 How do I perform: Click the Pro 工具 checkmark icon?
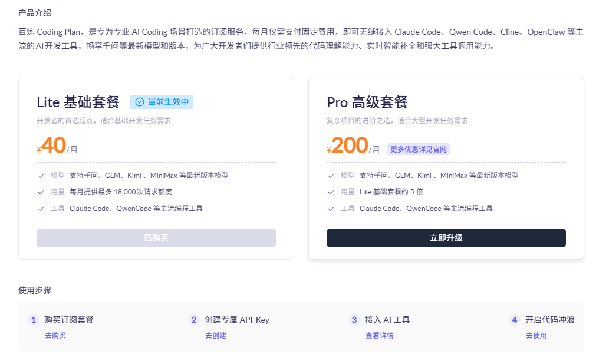point(331,209)
